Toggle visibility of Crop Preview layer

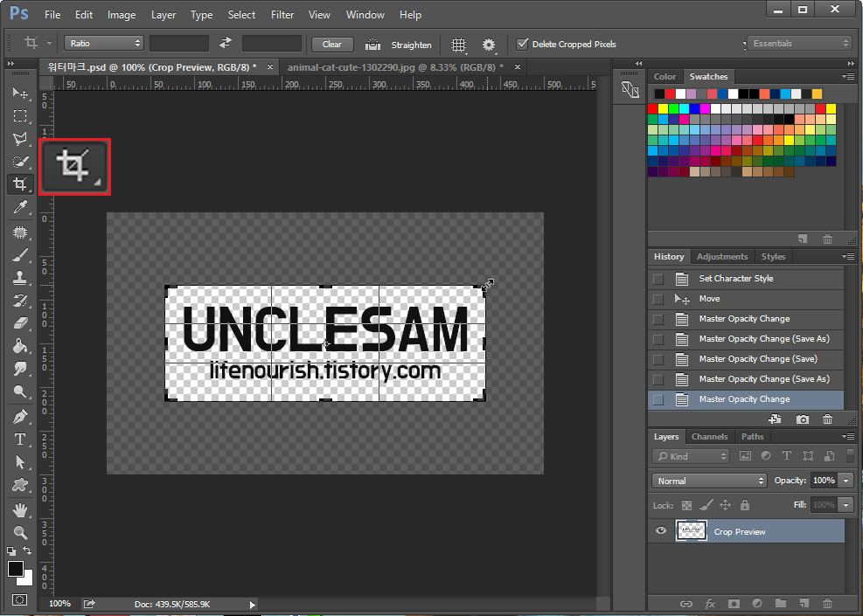(x=660, y=530)
